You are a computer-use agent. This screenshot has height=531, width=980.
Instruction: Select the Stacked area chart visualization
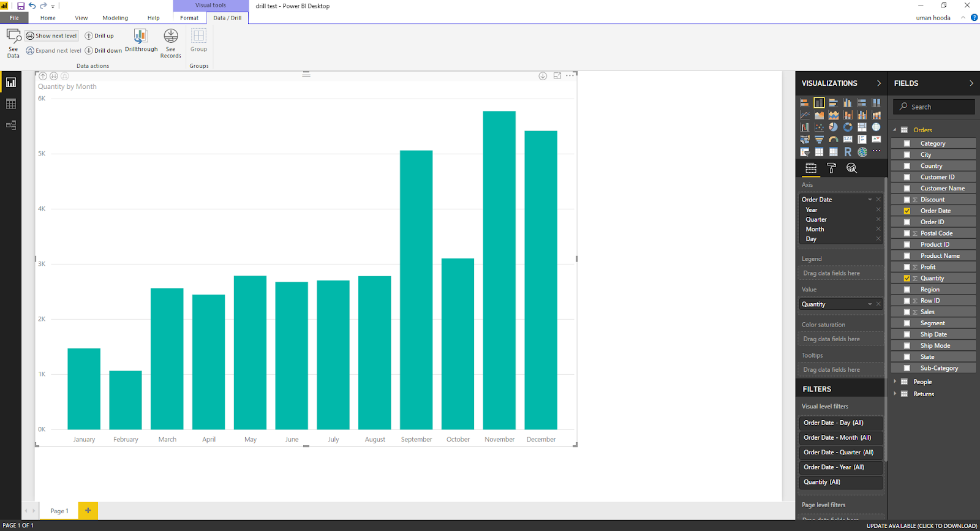point(833,115)
